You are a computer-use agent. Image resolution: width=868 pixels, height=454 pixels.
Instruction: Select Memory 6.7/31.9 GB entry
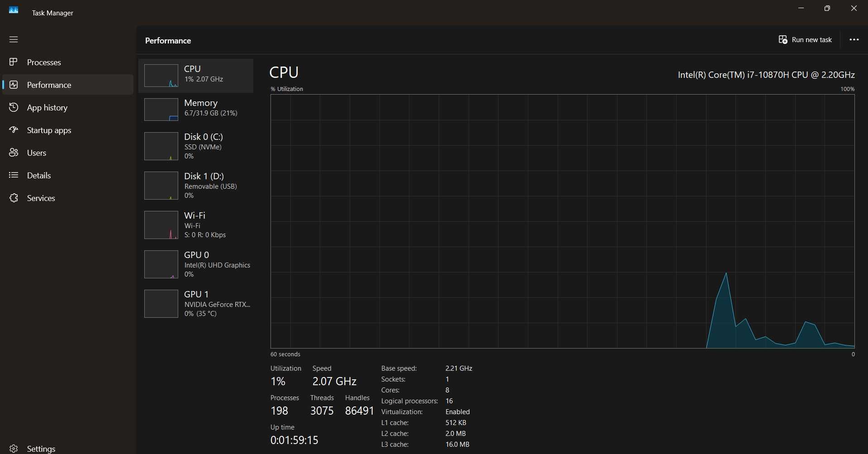pos(196,110)
